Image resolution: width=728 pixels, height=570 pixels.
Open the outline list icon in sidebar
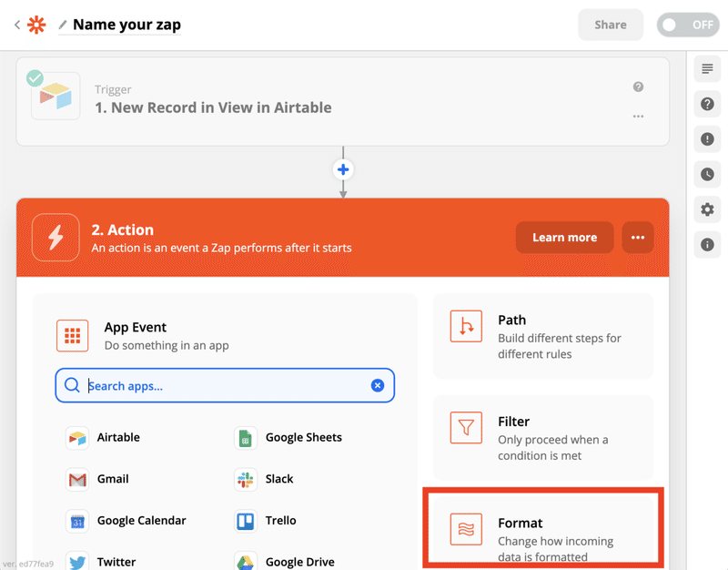point(707,69)
